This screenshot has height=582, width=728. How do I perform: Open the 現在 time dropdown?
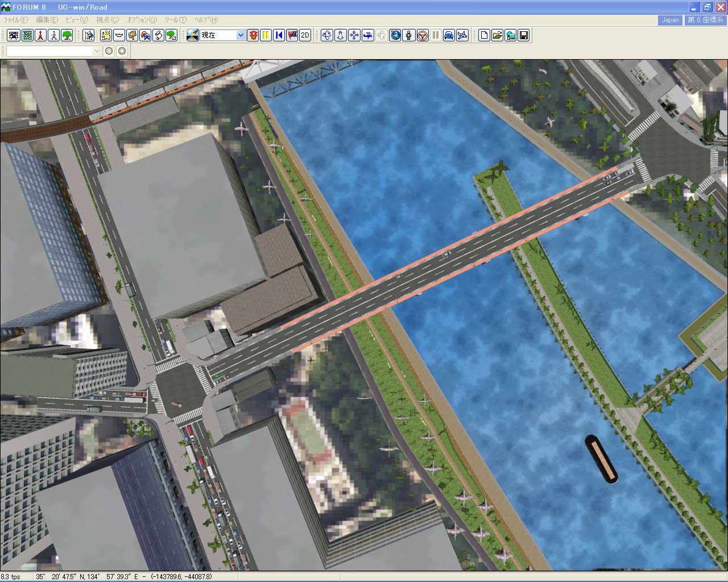tap(241, 35)
